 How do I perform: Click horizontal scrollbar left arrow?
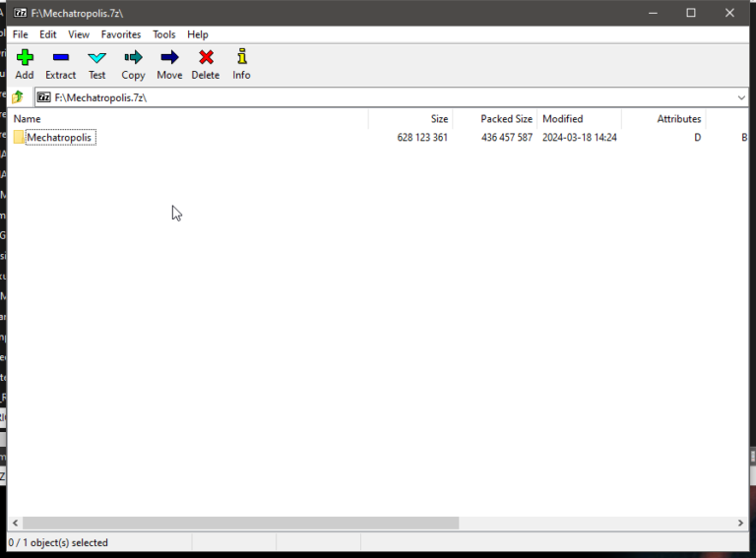16,523
